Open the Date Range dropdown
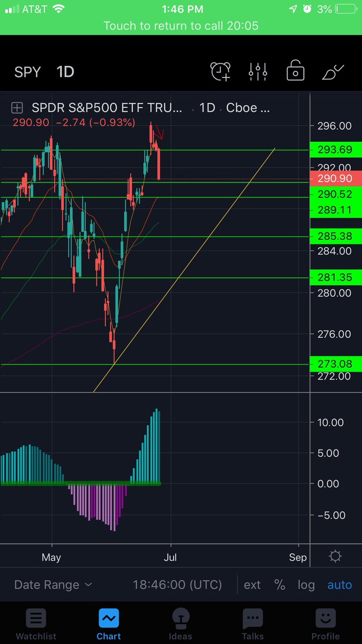The height and width of the screenshot is (644, 362). (x=53, y=585)
